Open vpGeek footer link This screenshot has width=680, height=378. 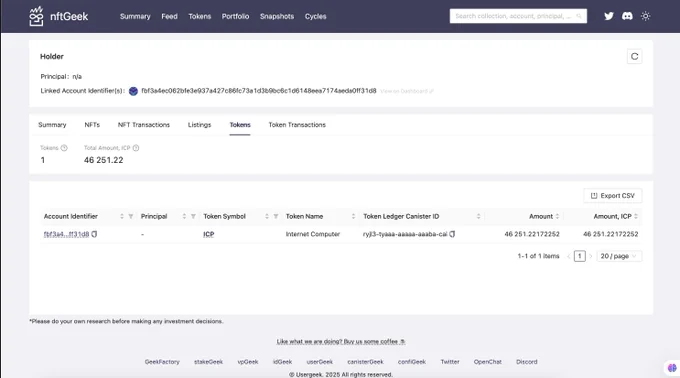[x=248, y=362]
